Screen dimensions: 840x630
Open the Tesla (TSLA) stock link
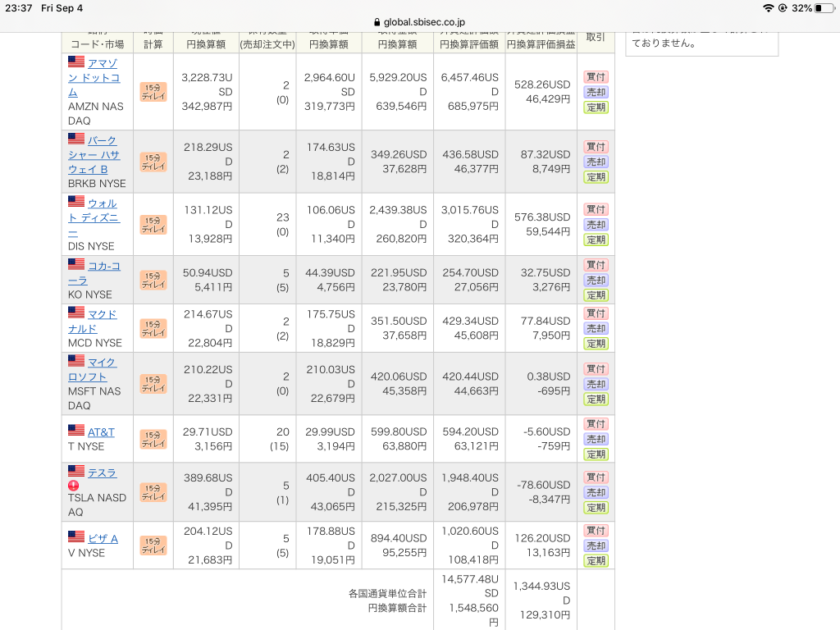pyautogui.click(x=102, y=473)
